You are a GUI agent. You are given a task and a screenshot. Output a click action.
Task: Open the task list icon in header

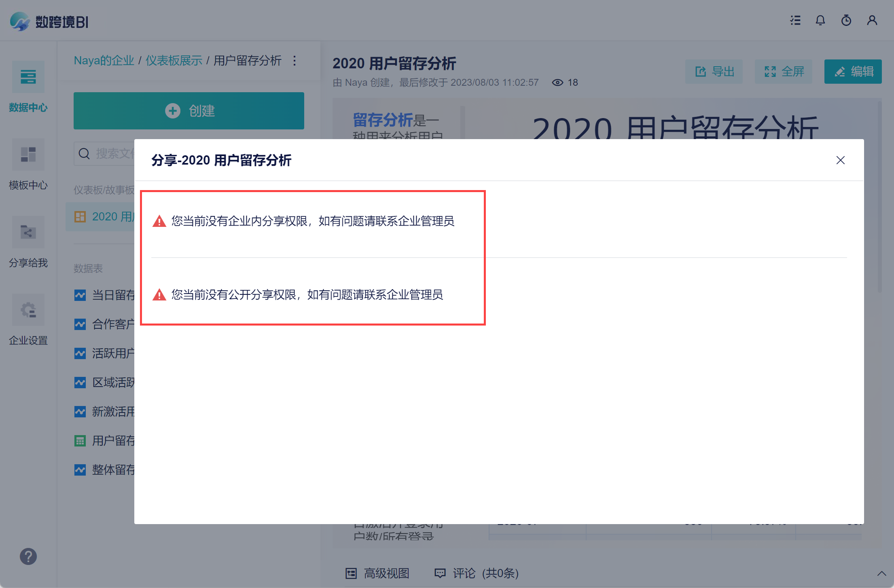[795, 21]
